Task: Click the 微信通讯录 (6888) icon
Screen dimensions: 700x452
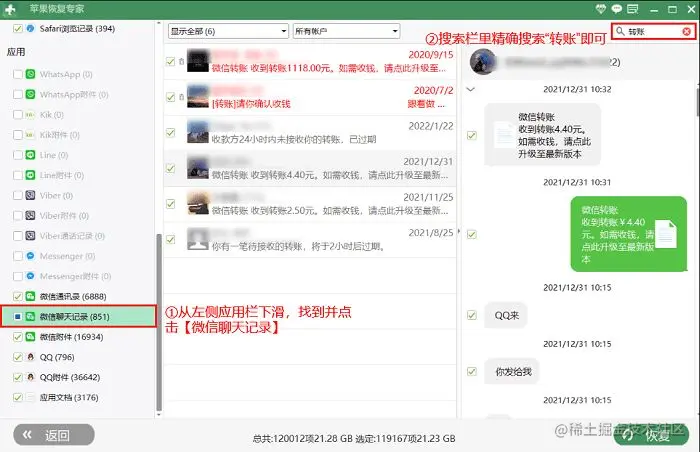Action: point(30,296)
